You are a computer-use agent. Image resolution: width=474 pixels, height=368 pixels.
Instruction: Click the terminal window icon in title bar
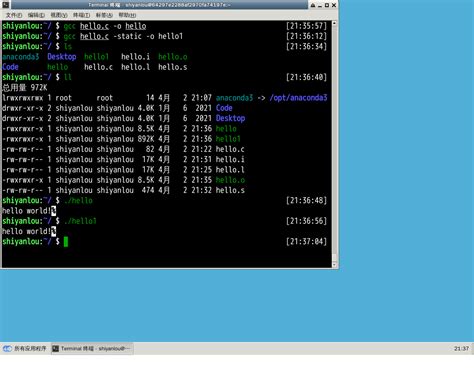pos(6,5)
